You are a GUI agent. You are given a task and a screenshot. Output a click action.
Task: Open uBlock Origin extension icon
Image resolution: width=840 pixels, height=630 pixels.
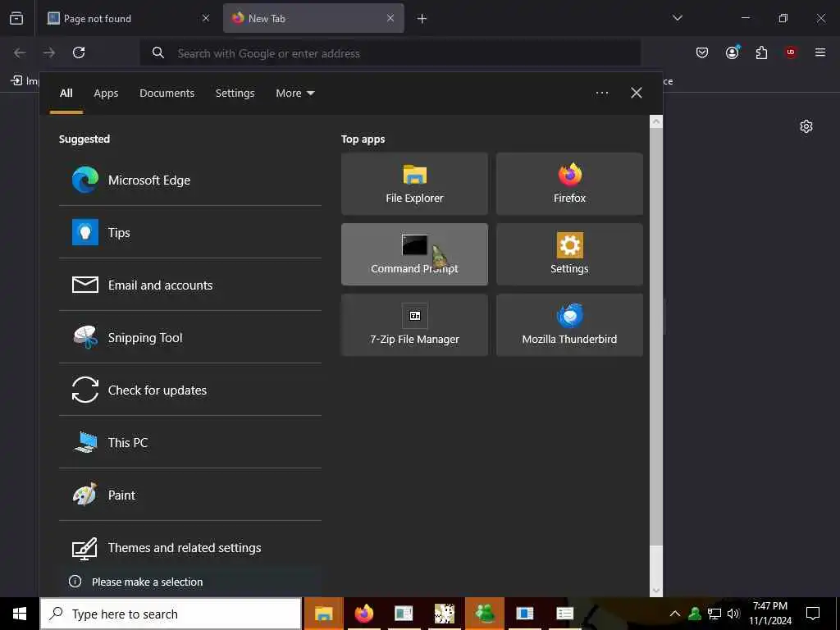(791, 52)
